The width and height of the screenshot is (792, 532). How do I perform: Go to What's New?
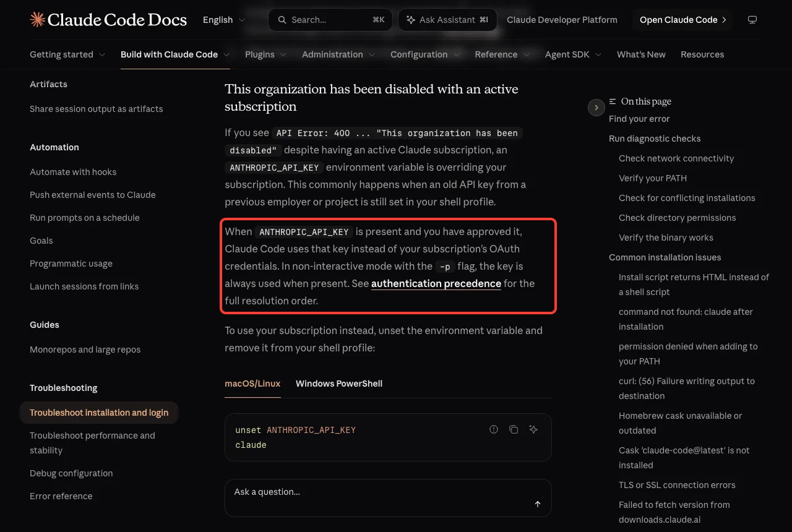[641, 54]
